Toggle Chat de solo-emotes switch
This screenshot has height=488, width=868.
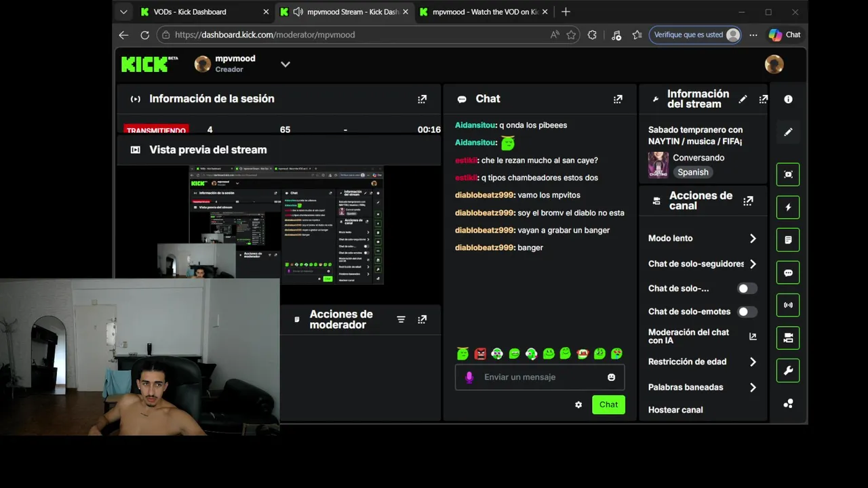coord(747,312)
